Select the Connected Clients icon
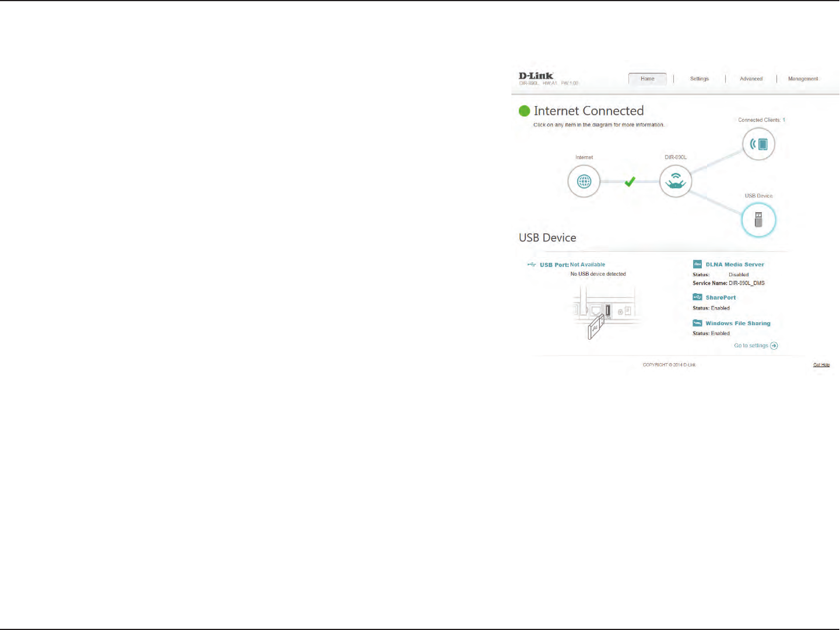 click(x=758, y=144)
